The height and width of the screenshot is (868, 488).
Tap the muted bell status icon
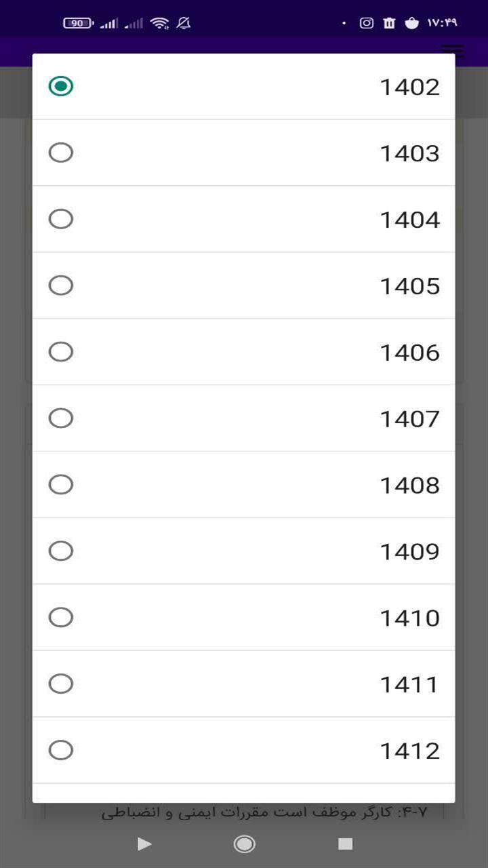coord(183,23)
